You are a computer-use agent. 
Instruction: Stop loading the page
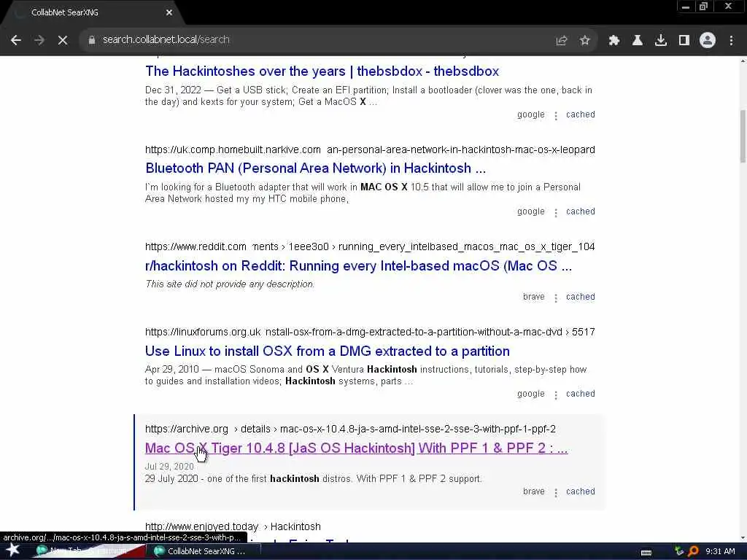pyautogui.click(x=63, y=40)
